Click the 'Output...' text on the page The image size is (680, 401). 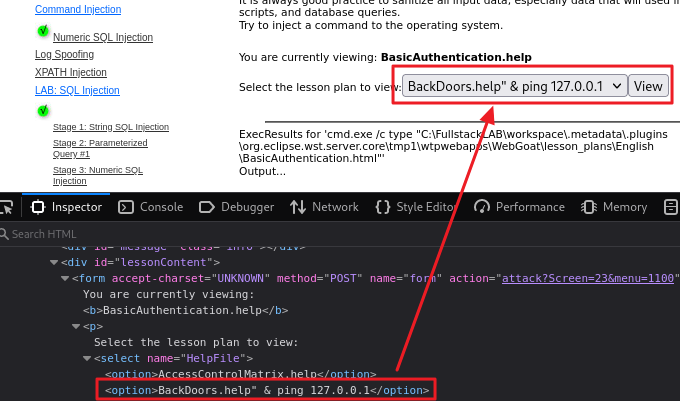(262, 171)
